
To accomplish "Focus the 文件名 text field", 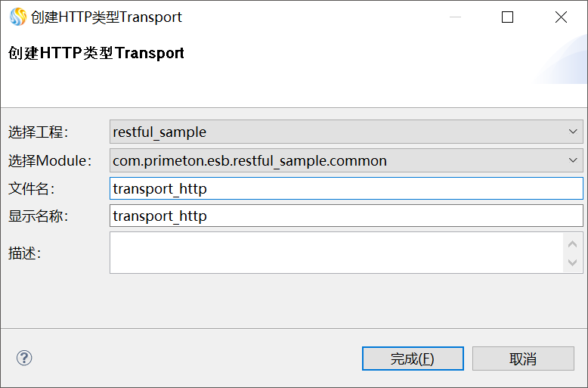I will tap(346, 188).
